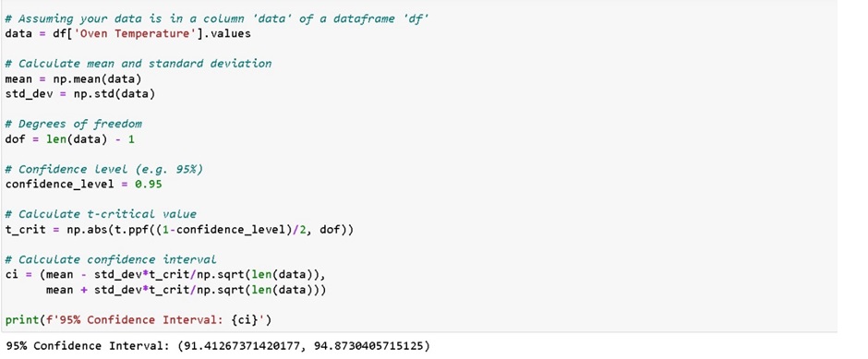868x359 pixels.
Task: Click the mean + std_dev continuation line
Action: click(x=186, y=290)
